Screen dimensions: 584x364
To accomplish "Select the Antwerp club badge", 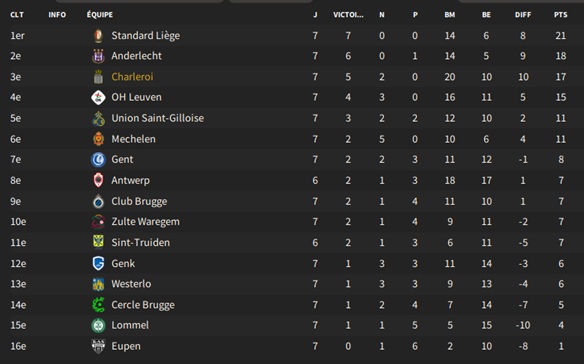I will click(x=98, y=180).
